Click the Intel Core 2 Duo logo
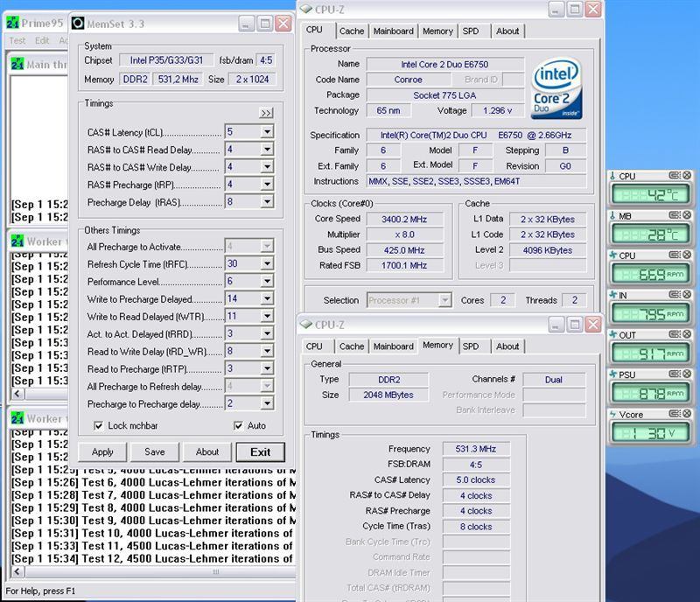The height and width of the screenshot is (602, 700). click(556, 88)
